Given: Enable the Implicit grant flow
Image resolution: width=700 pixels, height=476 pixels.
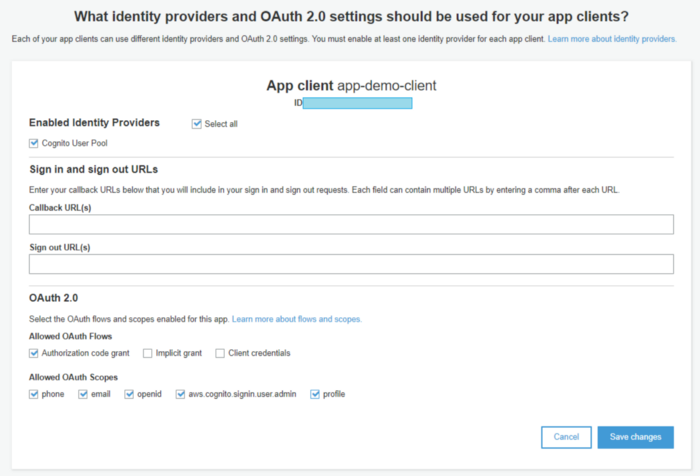Looking at the screenshot, I should pyautogui.click(x=148, y=353).
